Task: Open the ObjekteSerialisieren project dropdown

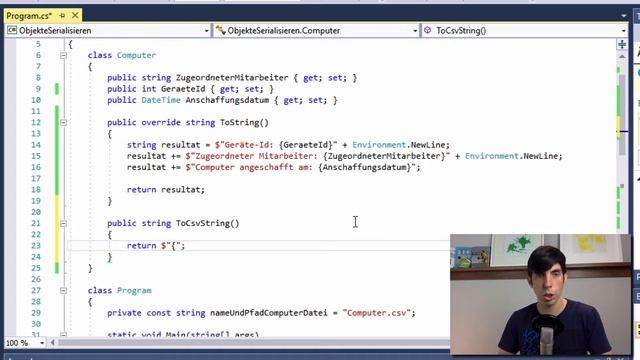Action: [x=207, y=31]
